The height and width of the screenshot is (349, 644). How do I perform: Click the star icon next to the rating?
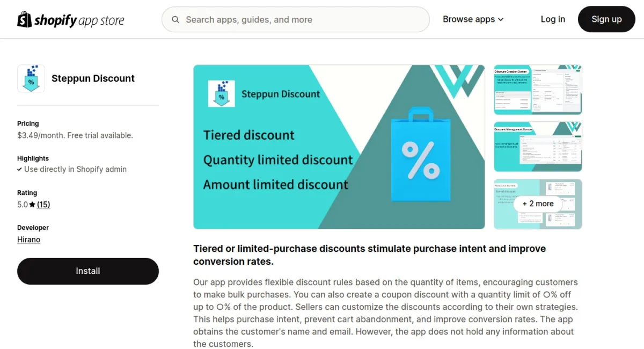[x=32, y=204]
